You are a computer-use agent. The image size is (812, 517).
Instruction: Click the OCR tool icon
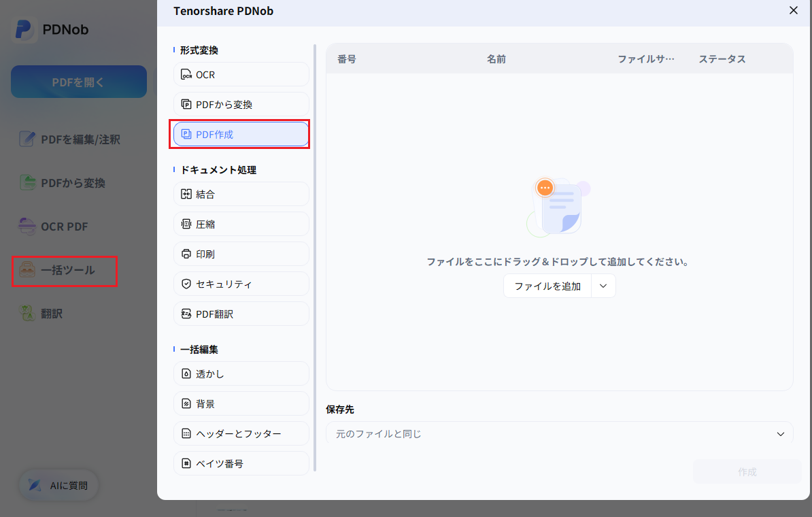(186, 75)
